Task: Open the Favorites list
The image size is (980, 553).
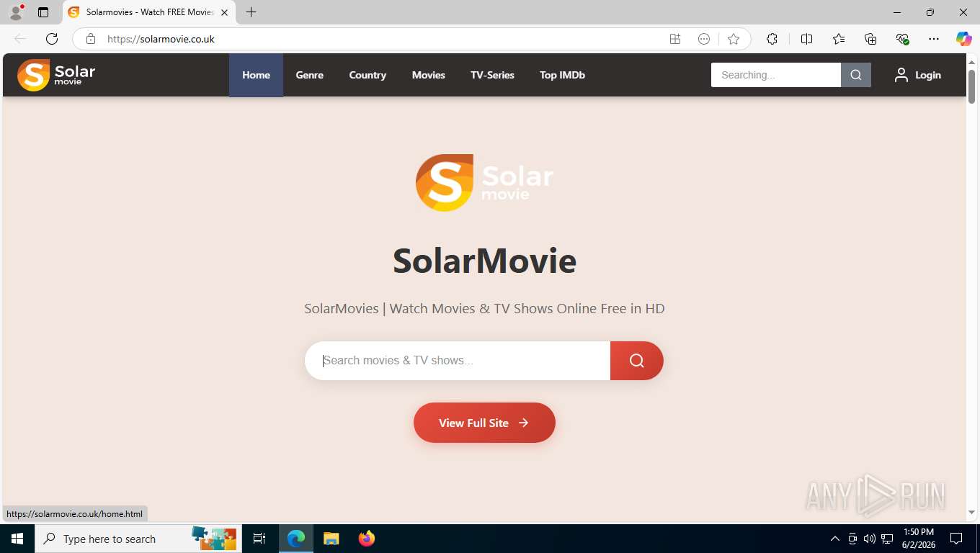Action: click(x=839, y=39)
